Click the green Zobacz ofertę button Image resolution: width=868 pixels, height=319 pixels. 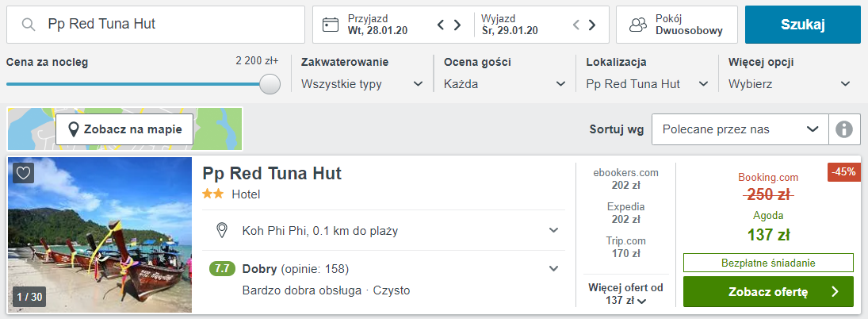click(768, 292)
